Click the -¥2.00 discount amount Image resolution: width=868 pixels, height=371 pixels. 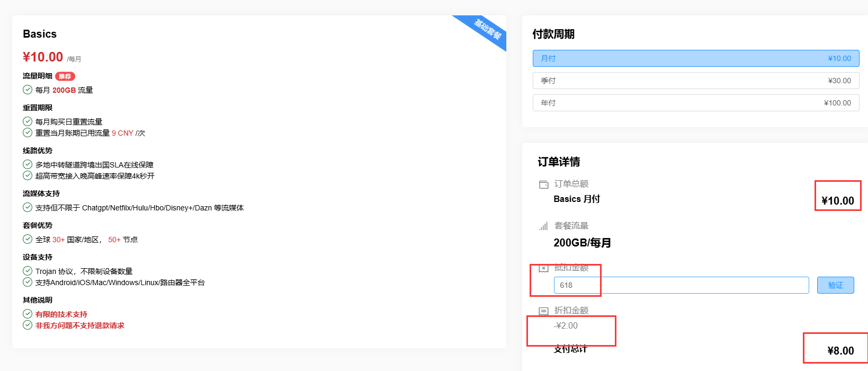point(566,325)
